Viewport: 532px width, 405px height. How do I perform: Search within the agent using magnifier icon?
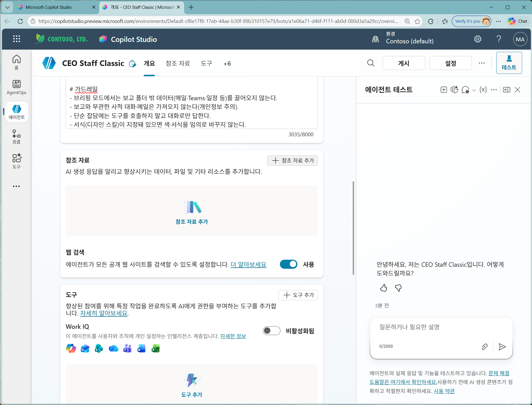(x=371, y=63)
